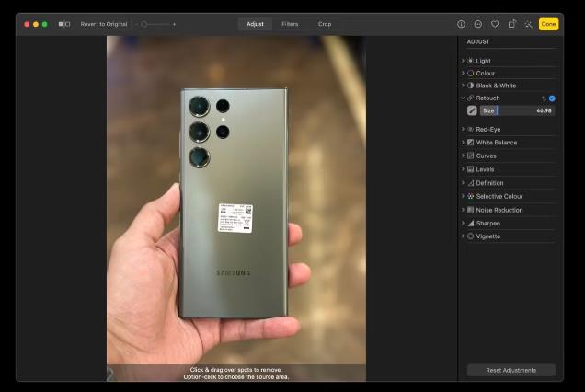585x392 pixels.
Task: Apply auto-enhance with magic wand icon
Action: click(x=528, y=24)
